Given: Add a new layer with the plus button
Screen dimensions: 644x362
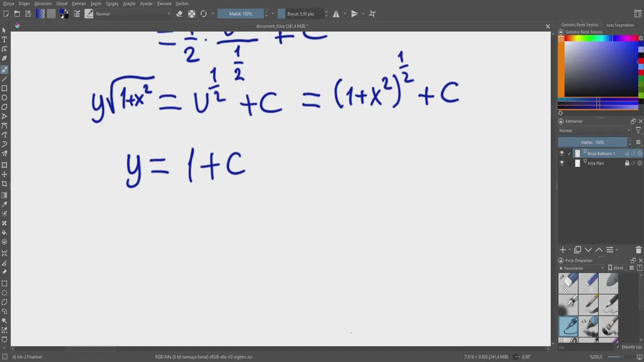Looking at the screenshot, I should (x=563, y=250).
